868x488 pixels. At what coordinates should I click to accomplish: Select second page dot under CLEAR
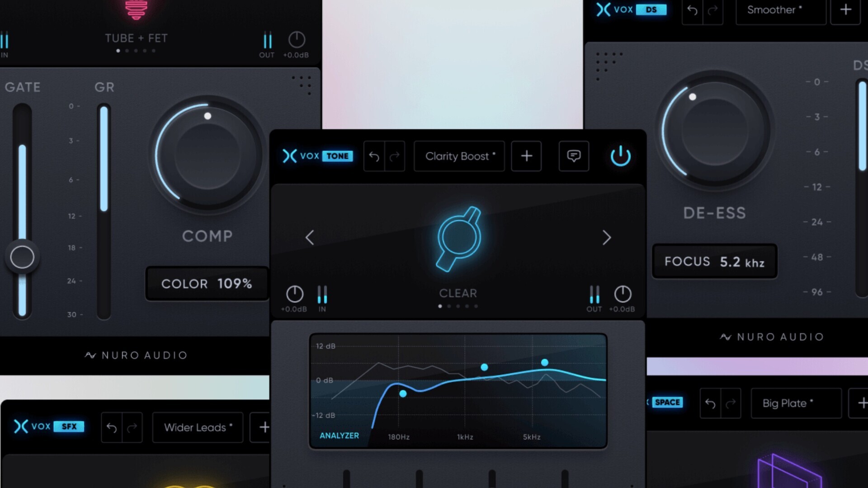coord(449,306)
